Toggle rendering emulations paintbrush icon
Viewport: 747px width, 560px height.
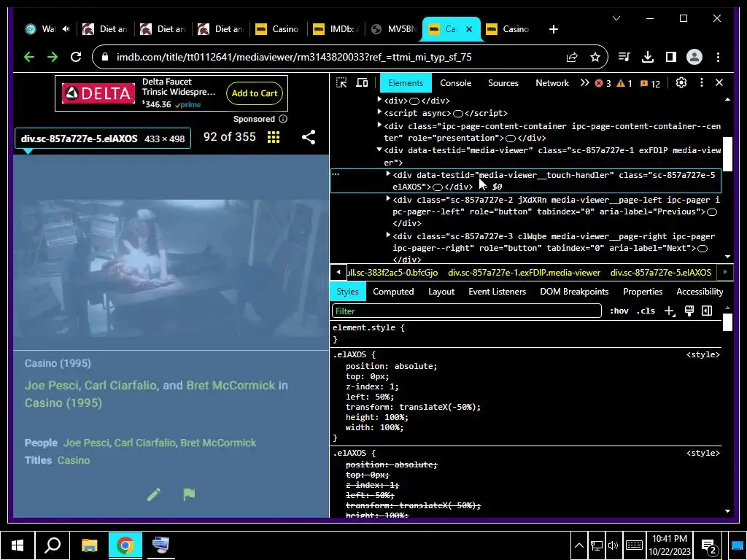pyautogui.click(x=689, y=311)
